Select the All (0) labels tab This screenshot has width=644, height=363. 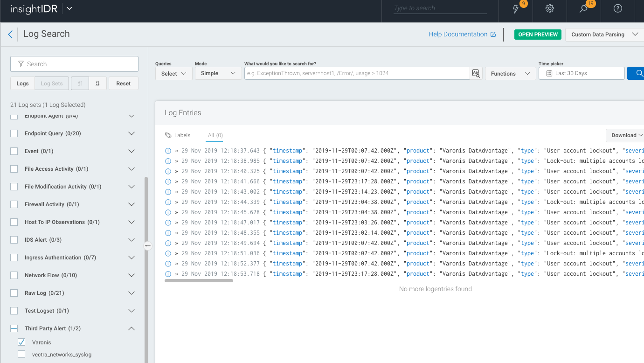215,135
